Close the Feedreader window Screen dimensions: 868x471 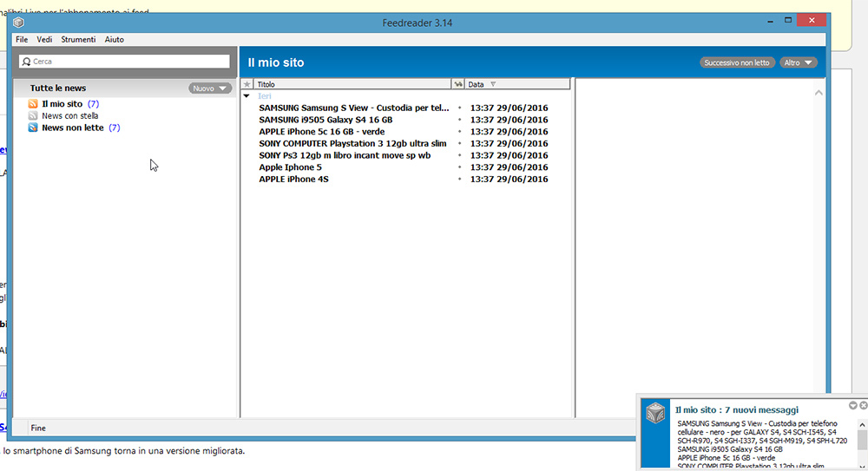[812, 21]
